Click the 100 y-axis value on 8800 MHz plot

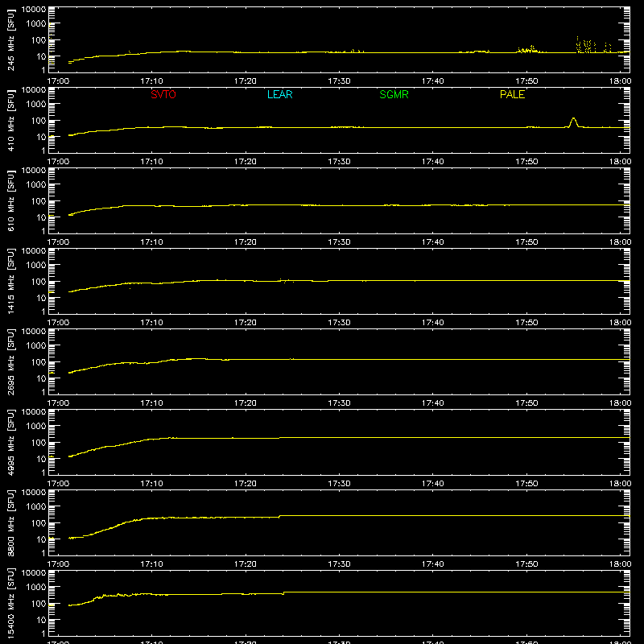pos(39,523)
